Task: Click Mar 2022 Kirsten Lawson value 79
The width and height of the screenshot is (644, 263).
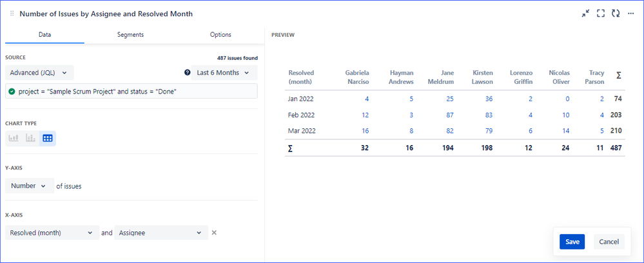Action: [x=489, y=131]
